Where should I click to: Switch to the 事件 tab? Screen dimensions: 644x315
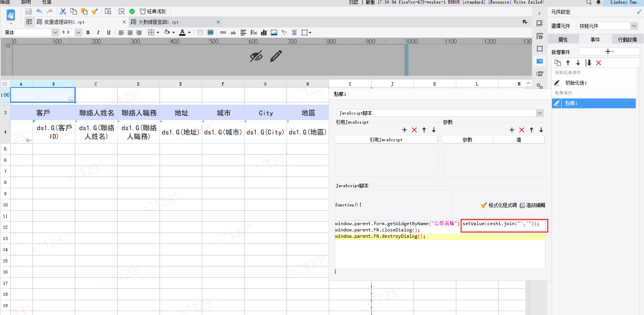click(x=595, y=39)
